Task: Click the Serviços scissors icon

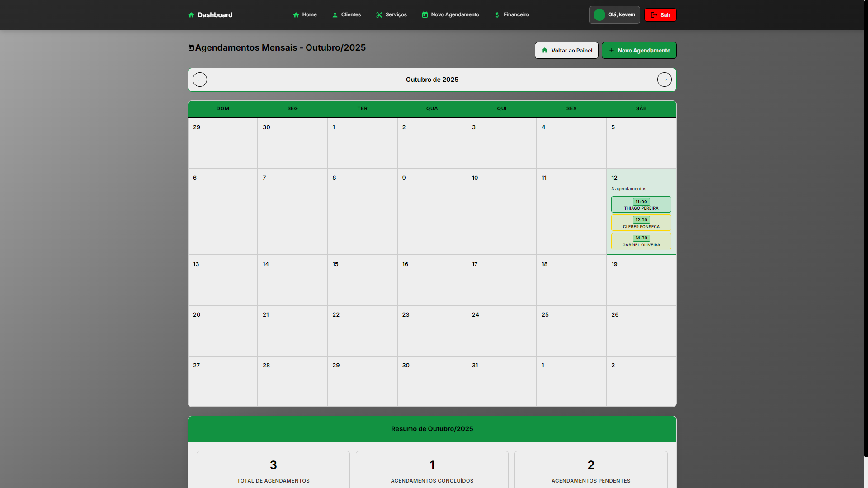Action: pos(379,15)
